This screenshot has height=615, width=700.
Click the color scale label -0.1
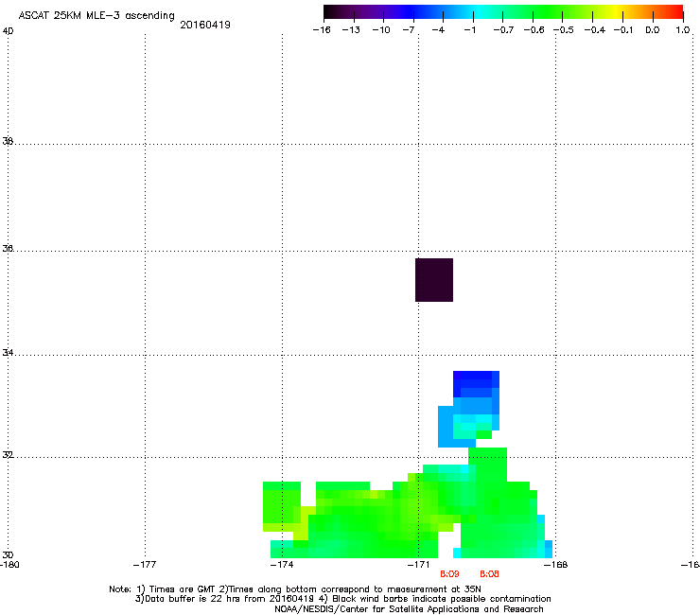point(623,30)
